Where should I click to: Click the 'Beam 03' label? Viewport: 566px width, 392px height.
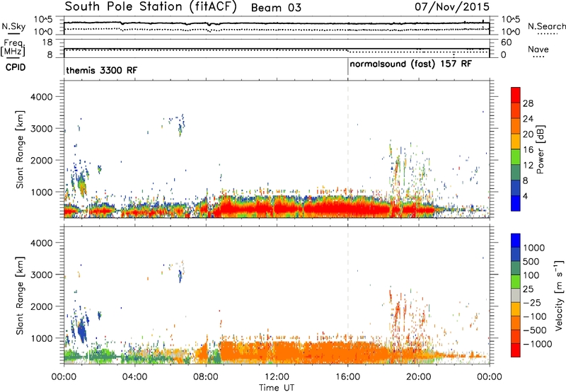(276, 8)
